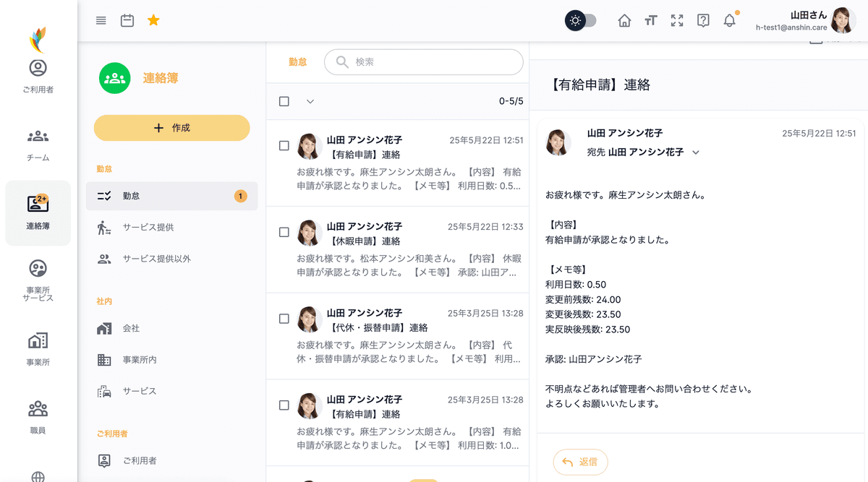868x482 pixels.
Task: Open the 【休暇申請】連絡 message
Action: click(x=397, y=250)
